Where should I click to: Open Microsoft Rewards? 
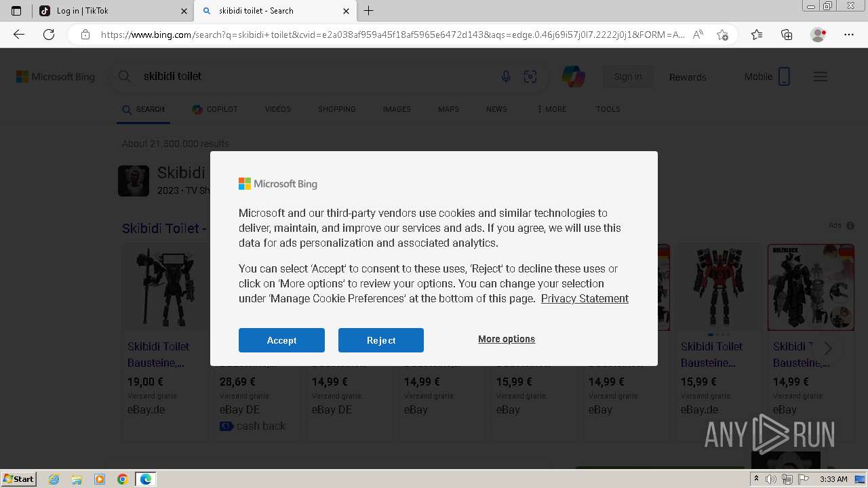click(x=688, y=77)
